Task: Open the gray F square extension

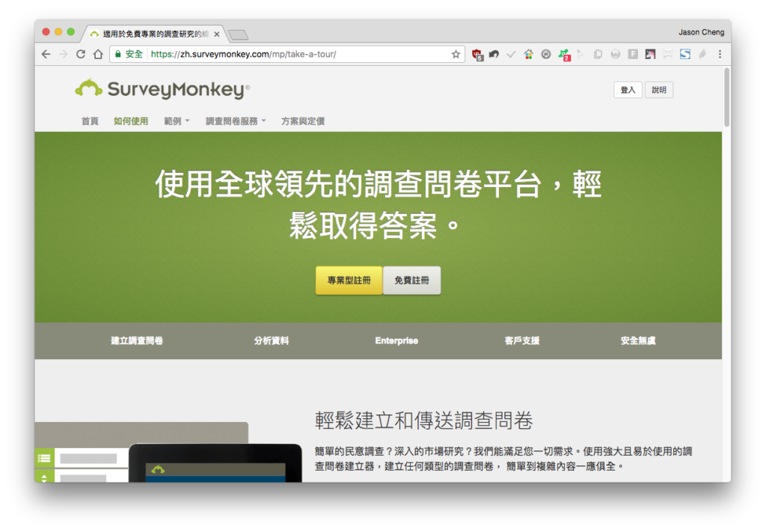Action: click(633, 54)
